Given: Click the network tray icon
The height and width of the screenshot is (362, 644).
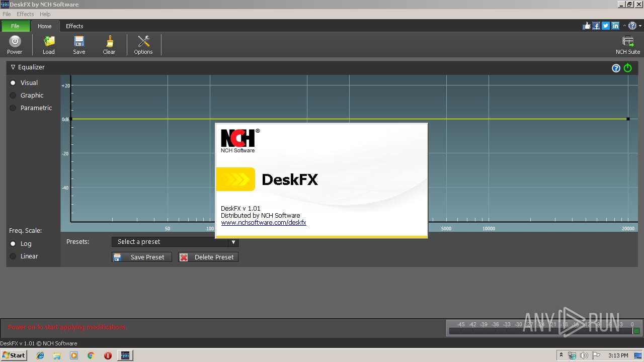Looking at the screenshot, I should (572, 355).
